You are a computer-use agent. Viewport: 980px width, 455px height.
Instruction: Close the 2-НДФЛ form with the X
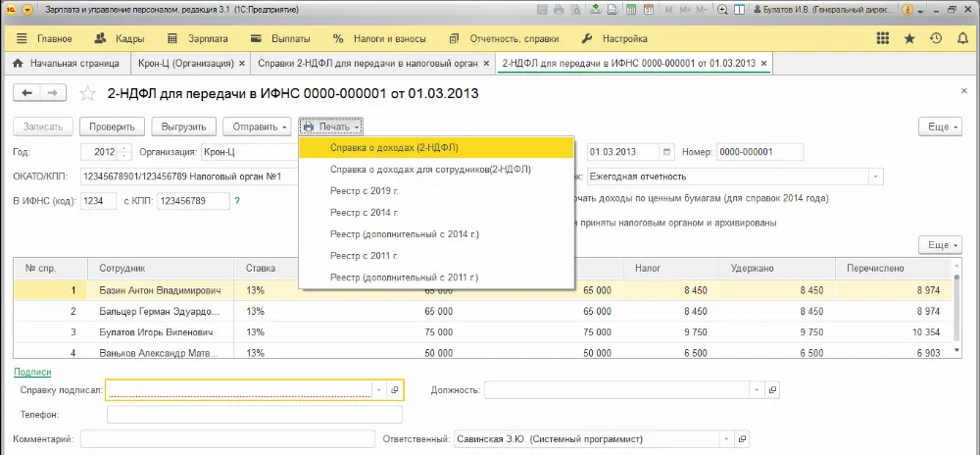963,91
